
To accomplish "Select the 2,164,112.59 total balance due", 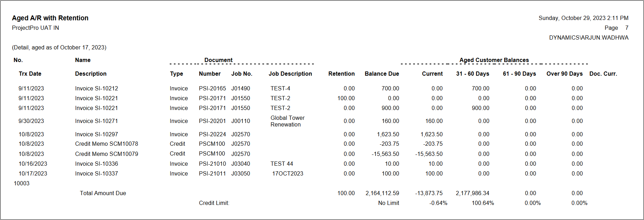I will tap(382, 193).
